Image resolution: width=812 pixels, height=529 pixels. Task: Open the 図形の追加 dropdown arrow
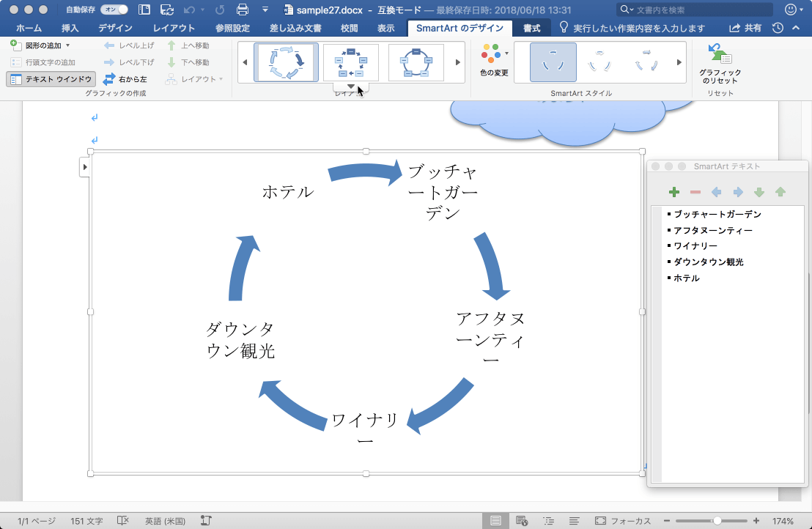(68, 45)
